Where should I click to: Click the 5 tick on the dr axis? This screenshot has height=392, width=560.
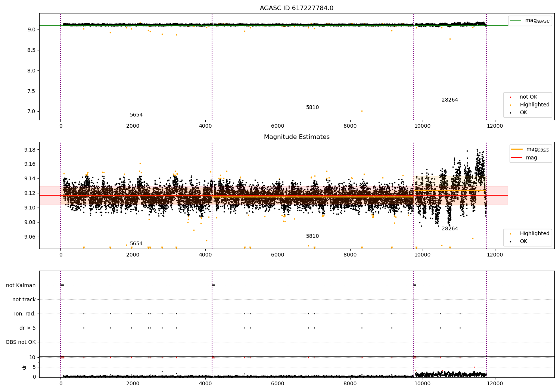pyautogui.click(x=34, y=367)
